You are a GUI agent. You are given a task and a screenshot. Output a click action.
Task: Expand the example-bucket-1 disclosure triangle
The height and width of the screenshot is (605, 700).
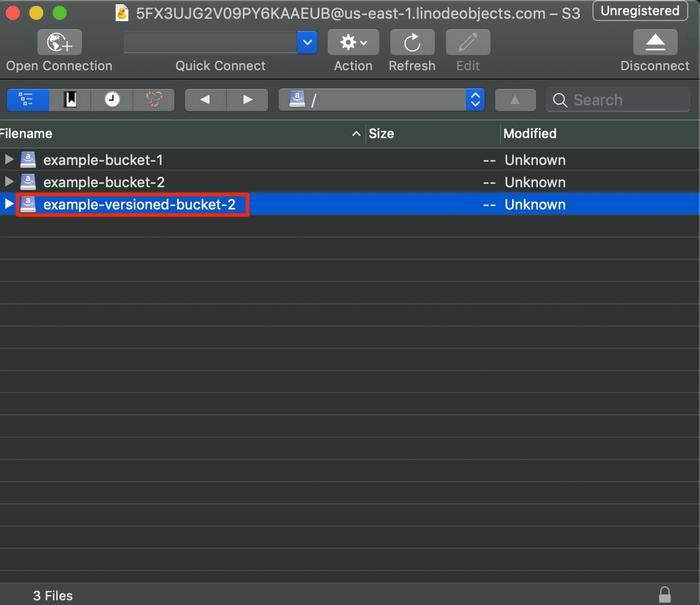(9, 159)
